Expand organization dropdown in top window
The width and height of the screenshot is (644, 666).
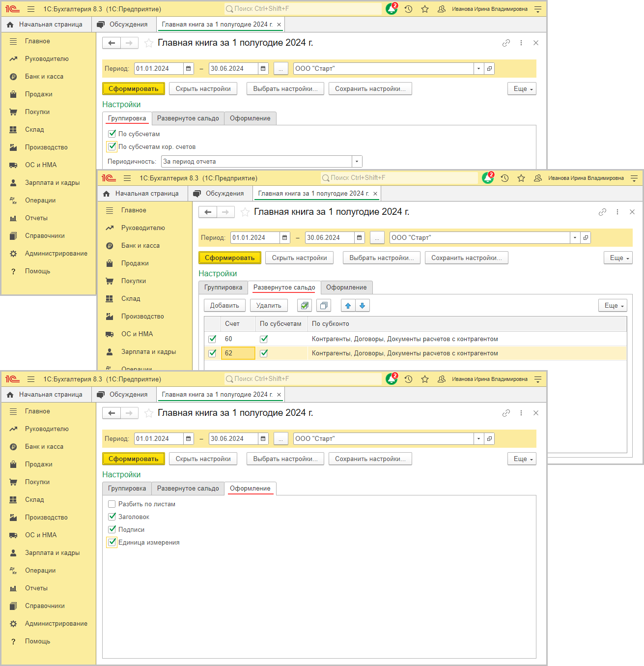pos(478,69)
